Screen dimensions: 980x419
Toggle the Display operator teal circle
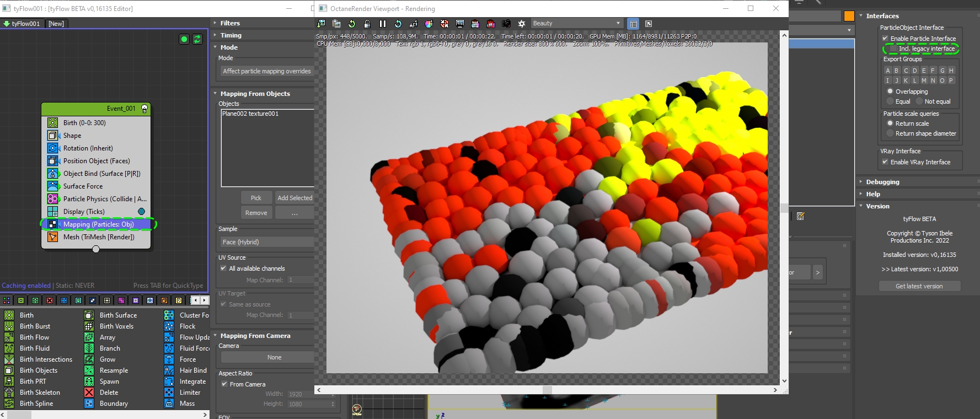[x=141, y=211]
